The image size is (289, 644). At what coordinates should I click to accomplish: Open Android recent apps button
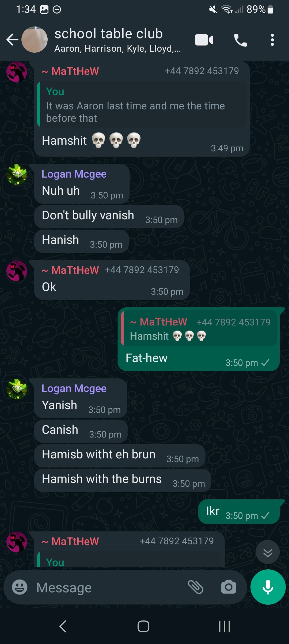[x=225, y=626]
